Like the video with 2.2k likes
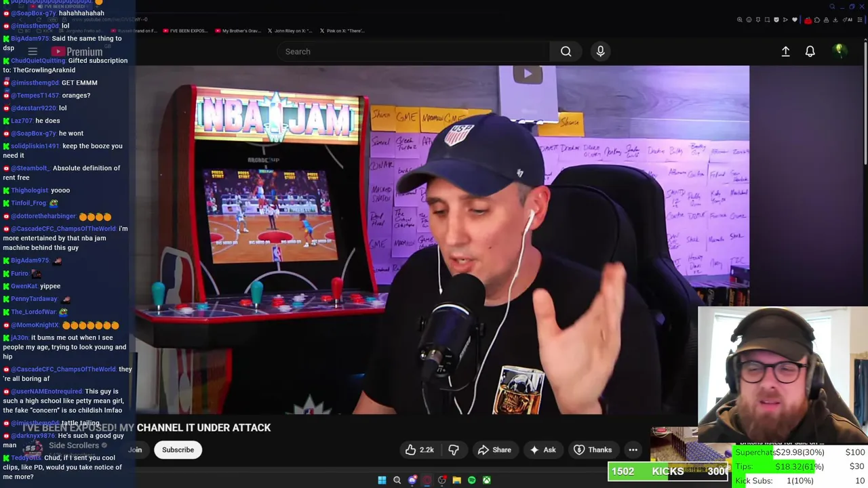Image resolution: width=868 pixels, height=488 pixels. [419, 450]
